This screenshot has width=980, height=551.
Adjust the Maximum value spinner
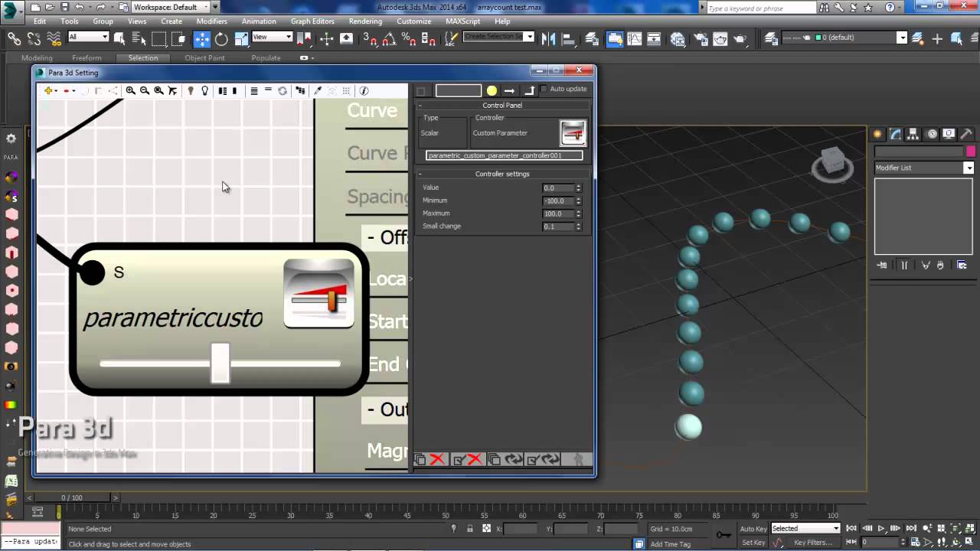(x=578, y=214)
